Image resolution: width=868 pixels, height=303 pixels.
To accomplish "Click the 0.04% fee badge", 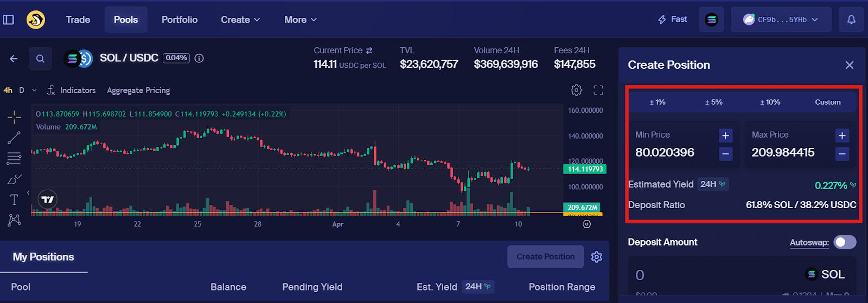I will click(176, 58).
